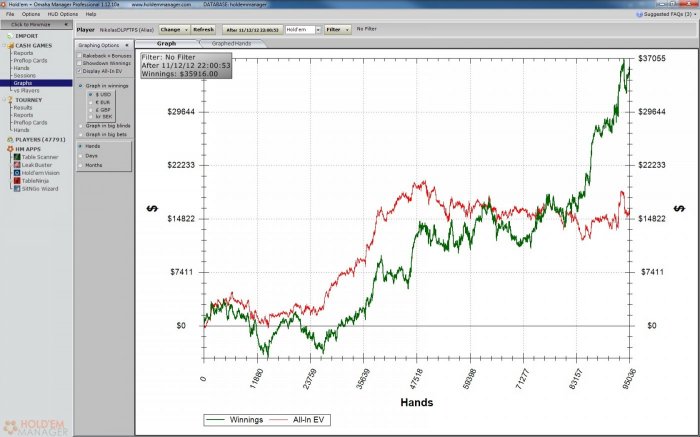Open the Hold'em game type combo box

[x=303, y=30]
